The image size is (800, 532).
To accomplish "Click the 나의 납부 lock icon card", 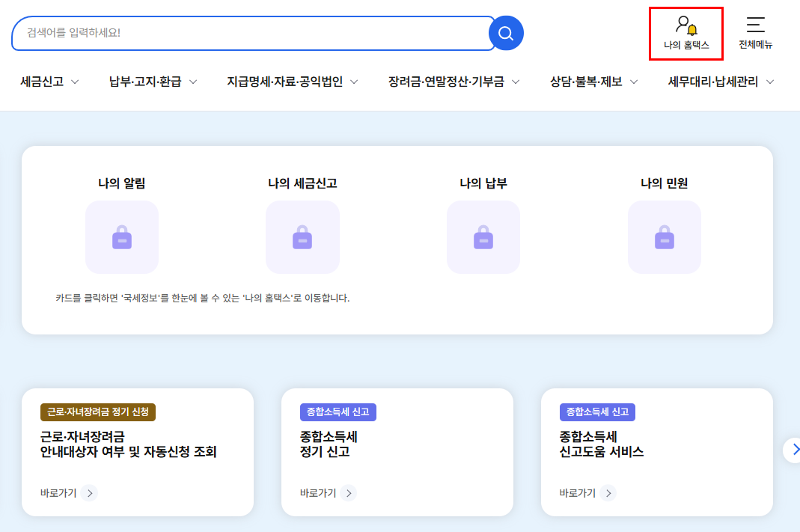I will [483, 237].
